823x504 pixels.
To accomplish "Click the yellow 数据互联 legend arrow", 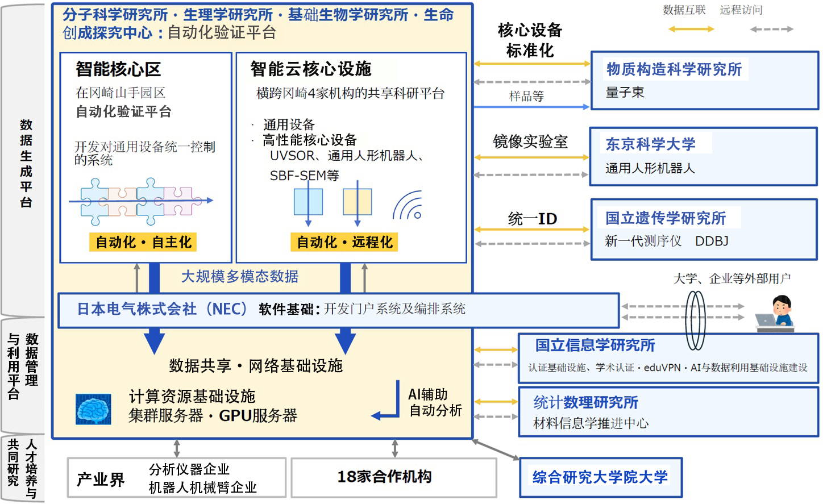I will point(691,28).
